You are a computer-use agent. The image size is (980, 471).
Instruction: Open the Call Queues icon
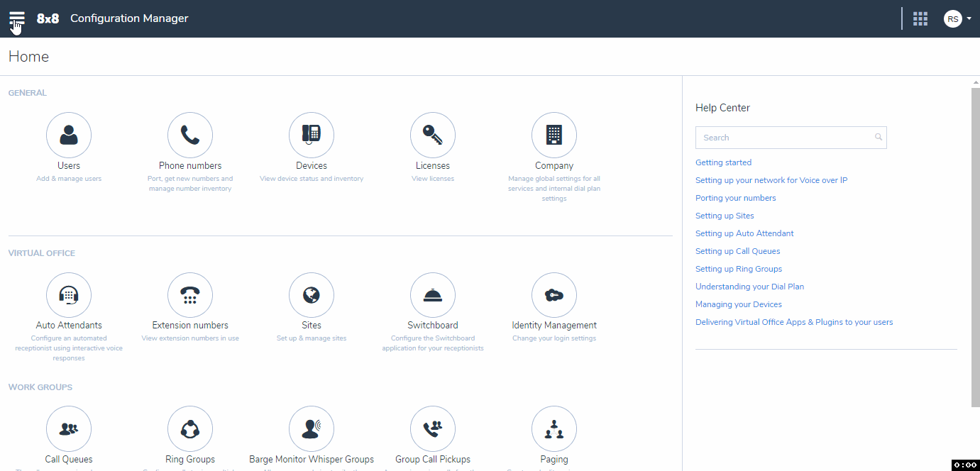point(69,428)
